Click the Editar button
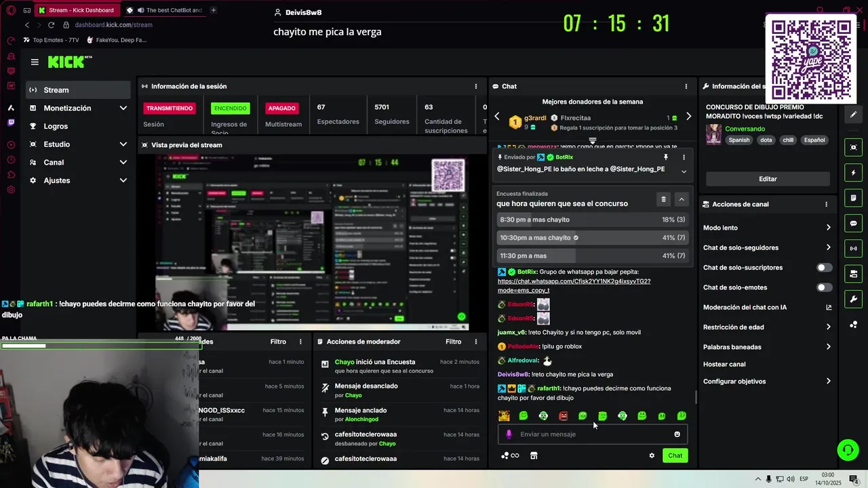The image size is (868, 488). [x=768, y=179]
